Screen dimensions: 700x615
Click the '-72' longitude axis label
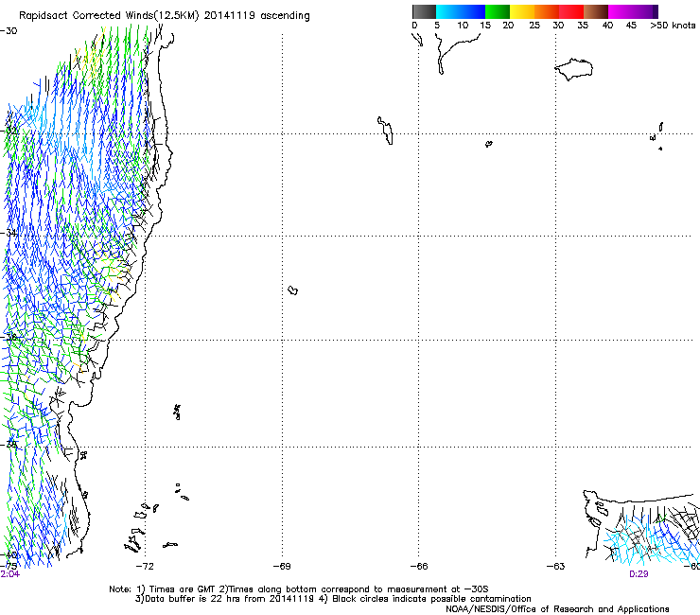pyautogui.click(x=145, y=567)
